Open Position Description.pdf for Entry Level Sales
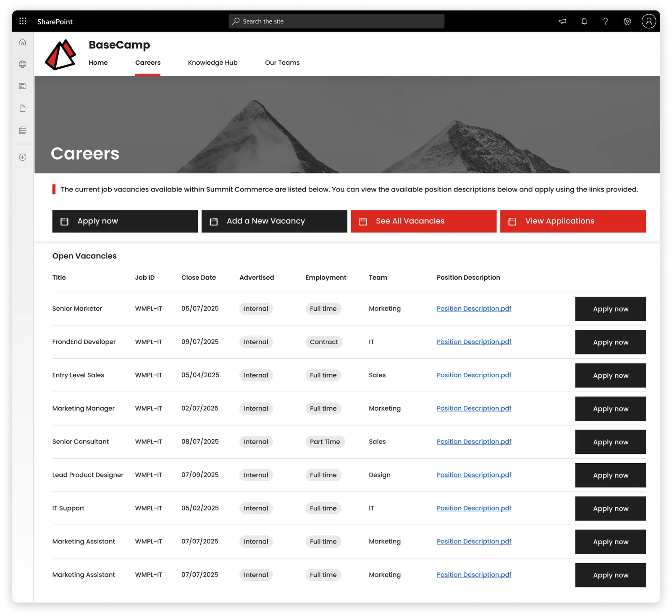The image size is (672, 616). pyautogui.click(x=474, y=375)
